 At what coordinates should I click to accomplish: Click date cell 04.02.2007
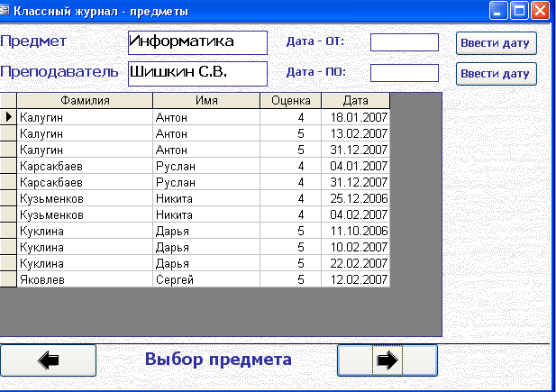pos(356,214)
